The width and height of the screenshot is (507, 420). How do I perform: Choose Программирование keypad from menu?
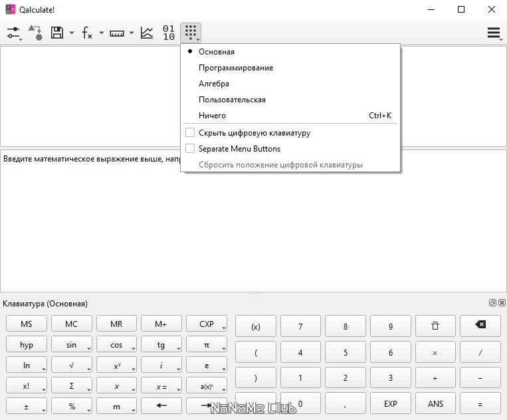coord(236,68)
